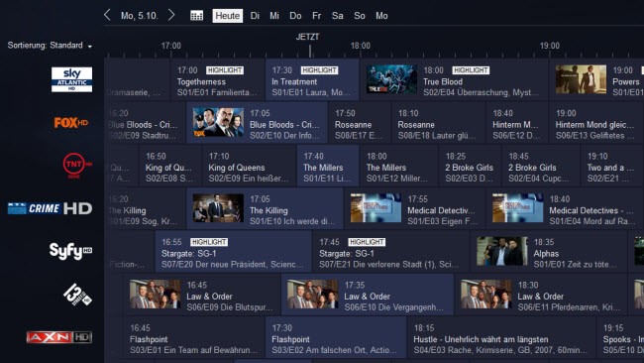Switch to the Do day tab
The width and height of the screenshot is (644, 363).
pyautogui.click(x=295, y=16)
